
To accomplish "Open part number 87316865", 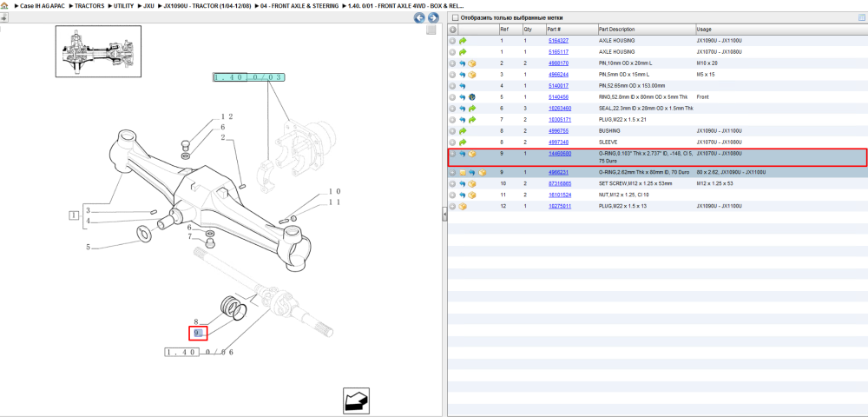I will (560, 183).
